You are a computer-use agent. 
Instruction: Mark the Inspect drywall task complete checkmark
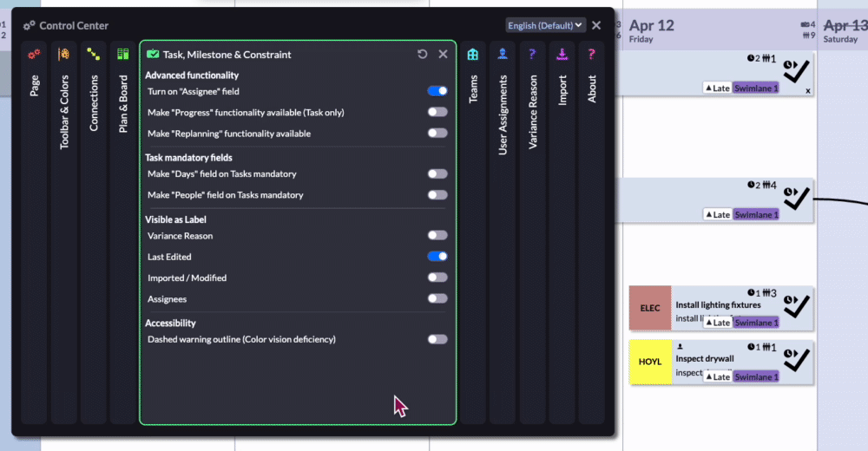797,360
